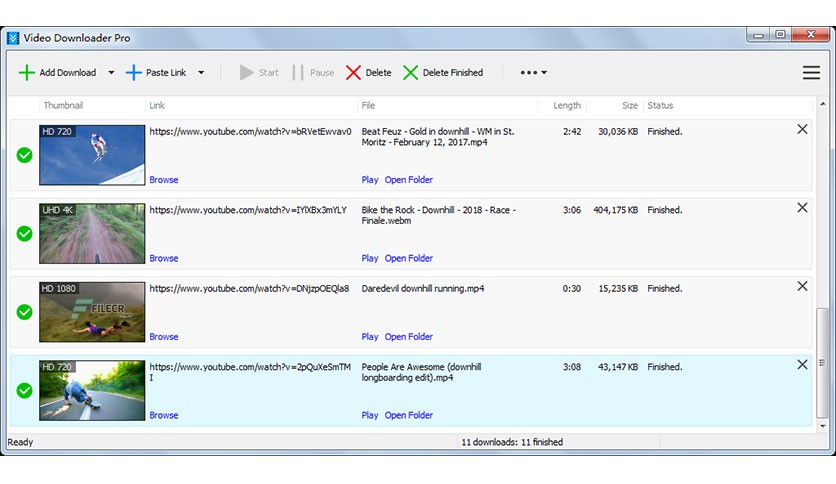Select the HD 720 longboarding thumbnail
Viewport: 836px width, 484px height.
tap(92, 390)
